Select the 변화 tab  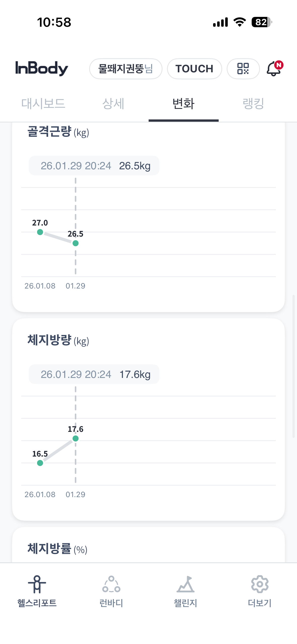(x=183, y=104)
